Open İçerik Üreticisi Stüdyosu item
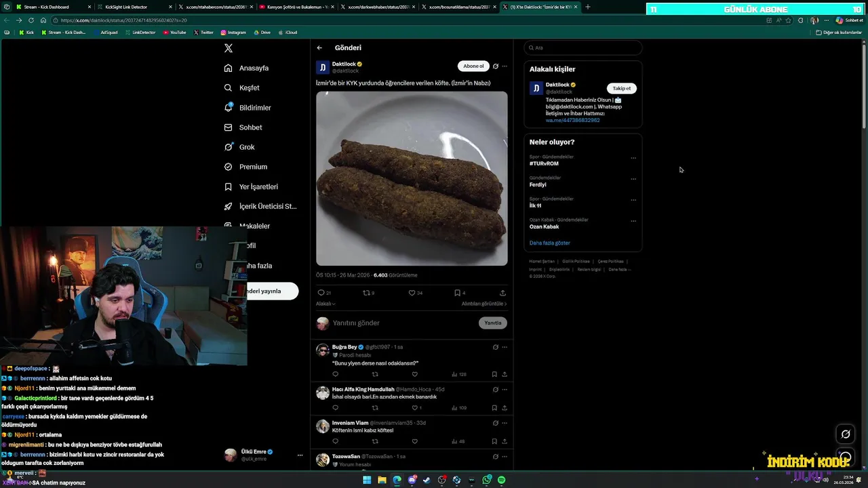This screenshot has height=488, width=868. click(260, 206)
